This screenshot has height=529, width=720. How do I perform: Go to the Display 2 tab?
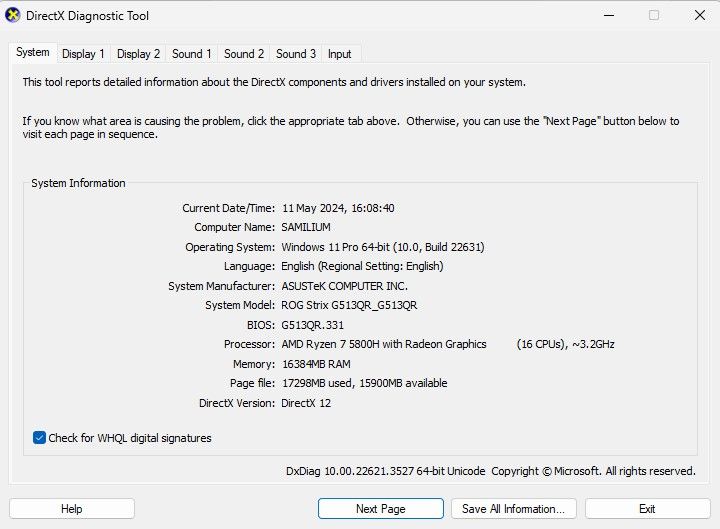coord(138,54)
